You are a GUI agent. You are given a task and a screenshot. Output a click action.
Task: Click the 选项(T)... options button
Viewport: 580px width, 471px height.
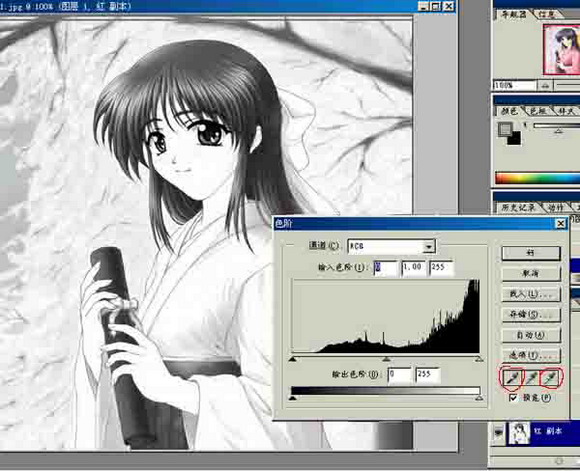tap(531, 356)
